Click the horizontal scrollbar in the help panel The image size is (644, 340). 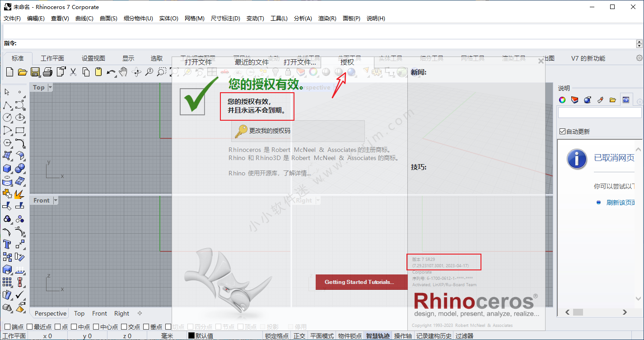[x=595, y=312]
